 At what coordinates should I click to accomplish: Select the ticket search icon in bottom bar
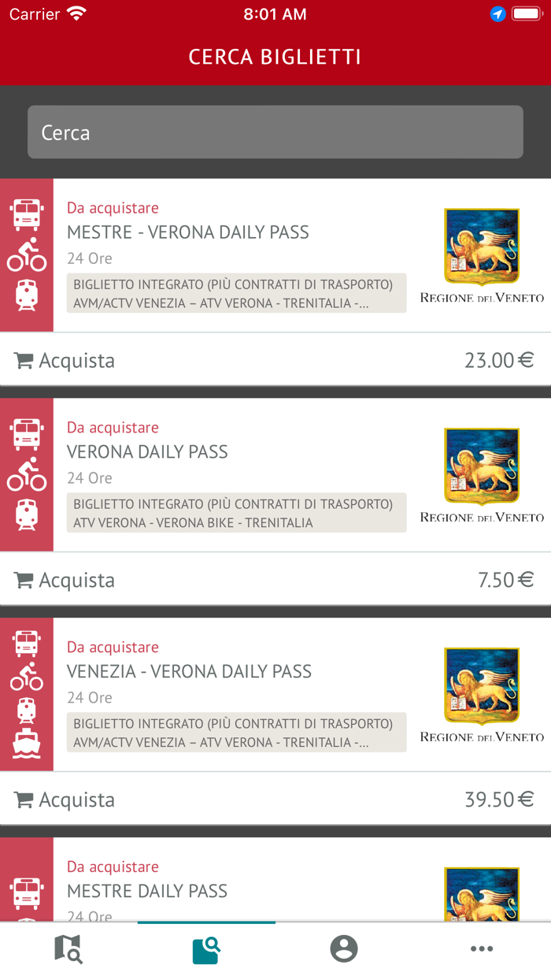coord(206,949)
